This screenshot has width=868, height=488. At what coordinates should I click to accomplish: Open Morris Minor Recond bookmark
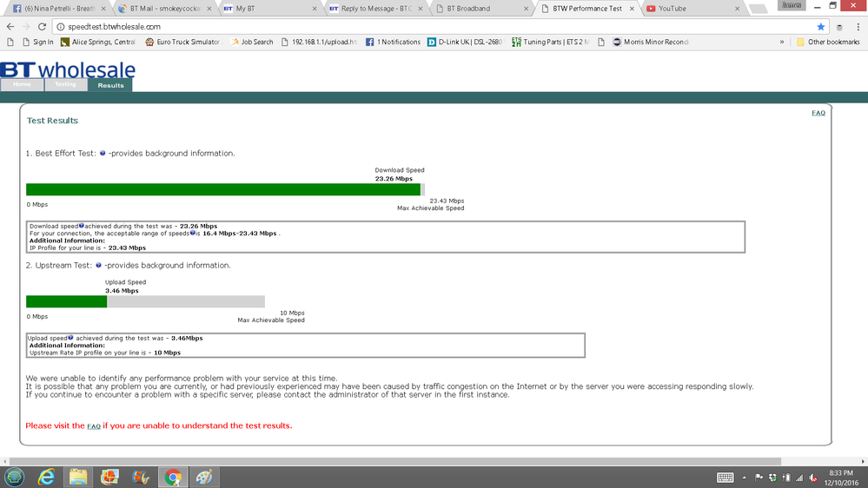click(x=650, y=42)
